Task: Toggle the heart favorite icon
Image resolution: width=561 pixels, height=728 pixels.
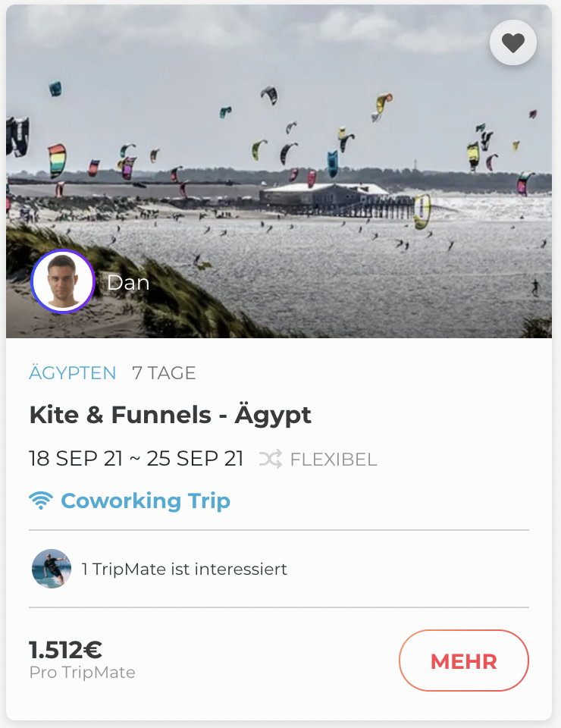Action: 513,43
